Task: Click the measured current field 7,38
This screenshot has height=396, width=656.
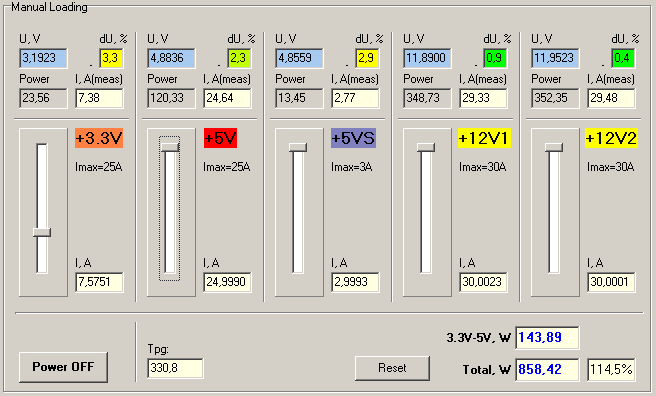Action: (x=99, y=98)
